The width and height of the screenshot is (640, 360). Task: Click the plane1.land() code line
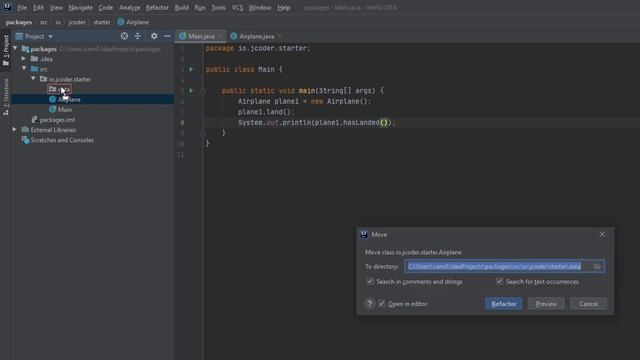[266, 112]
